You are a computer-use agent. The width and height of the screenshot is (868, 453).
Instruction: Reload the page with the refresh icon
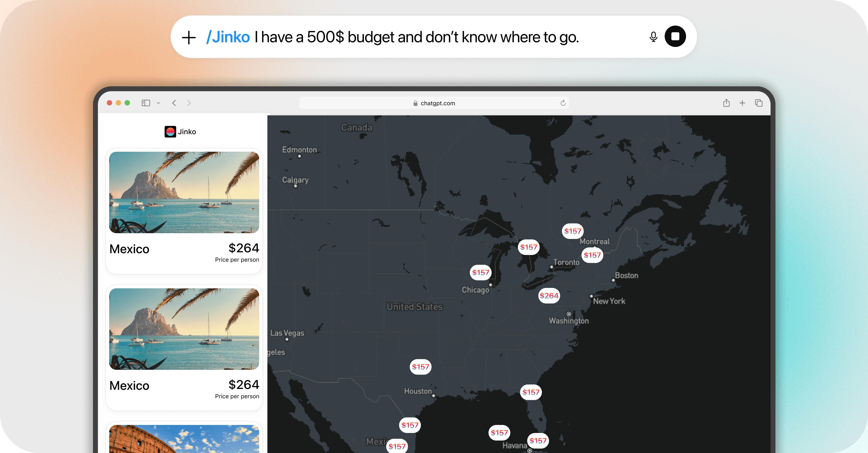pyautogui.click(x=563, y=103)
